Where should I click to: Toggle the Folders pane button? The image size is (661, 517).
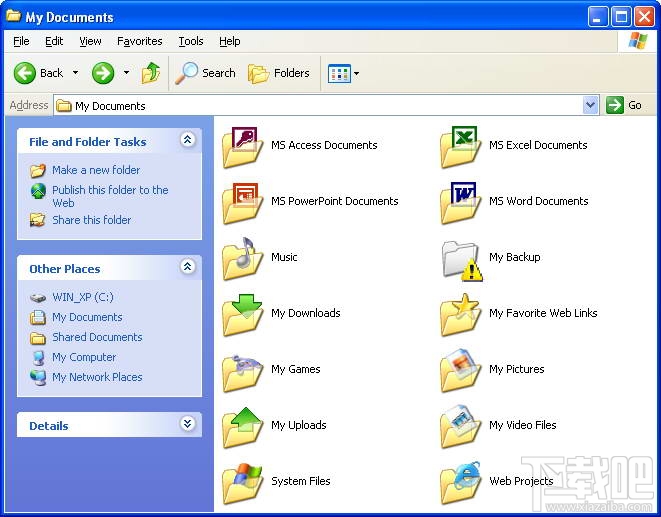[x=279, y=73]
